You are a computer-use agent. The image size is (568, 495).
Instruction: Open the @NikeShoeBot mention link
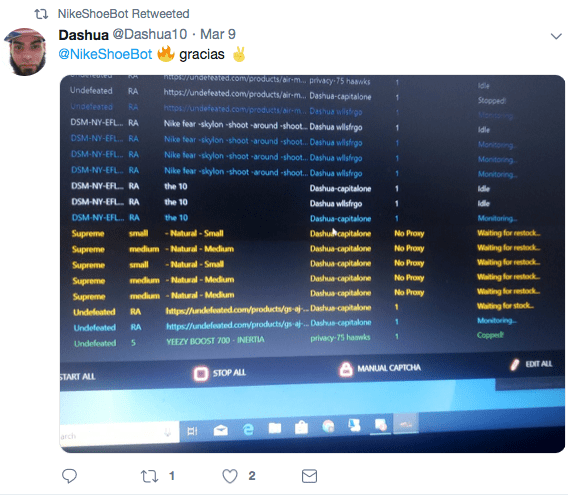(105, 54)
